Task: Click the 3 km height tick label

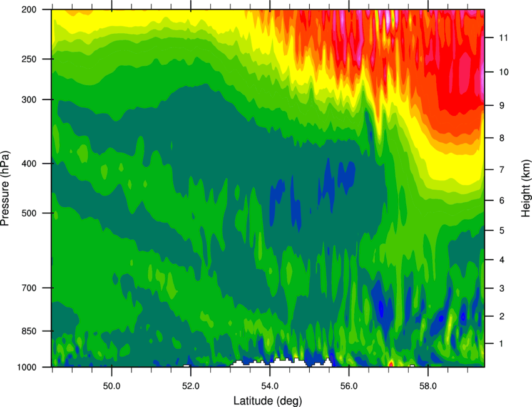Action: pyautogui.click(x=501, y=288)
